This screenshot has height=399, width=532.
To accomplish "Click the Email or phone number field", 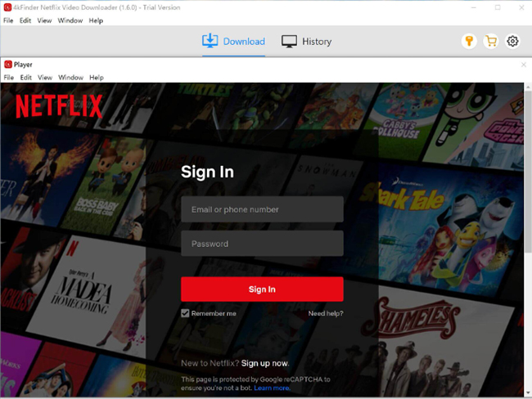I will (262, 209).
